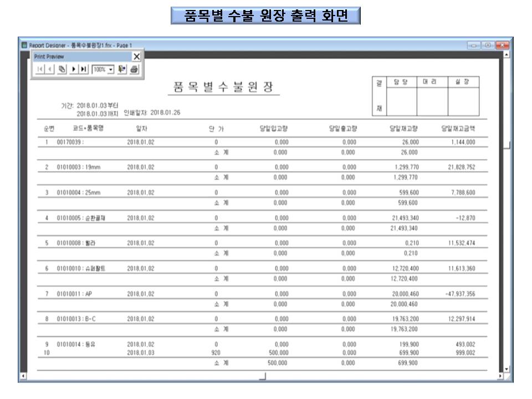
Task: Click 실장 approval box header
Action: [x=462, y=82]
